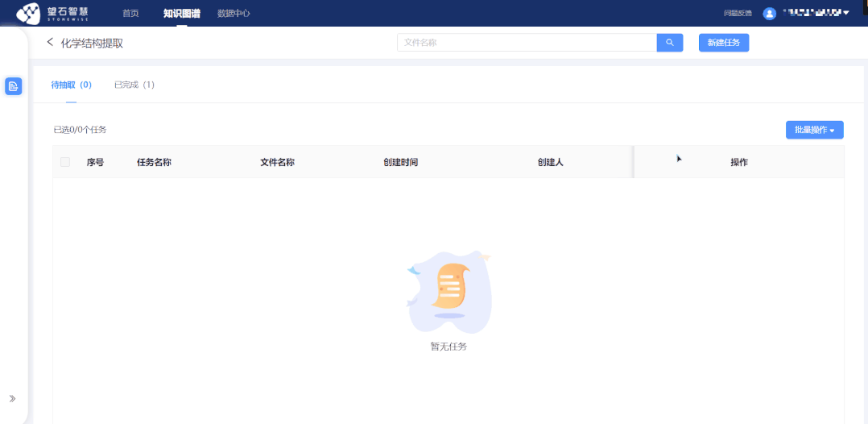Click the empty task list illustration
This screenshot has width=868, height=424.
pyautogui.click(x=448, y=292)
